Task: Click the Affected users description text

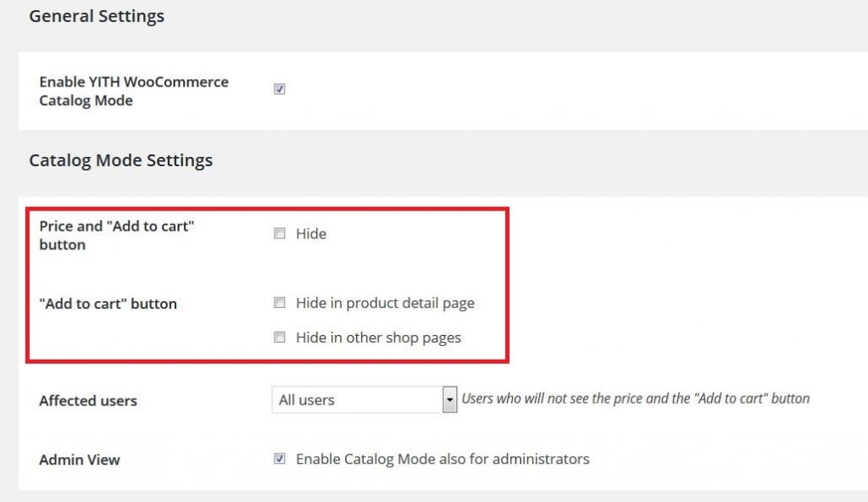Action: pyautogui.click(x=636, y=399)
